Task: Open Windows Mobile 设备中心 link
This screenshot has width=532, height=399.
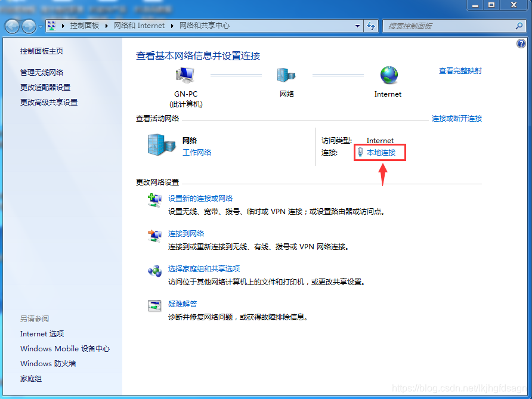Action: [x=65, y=348]
